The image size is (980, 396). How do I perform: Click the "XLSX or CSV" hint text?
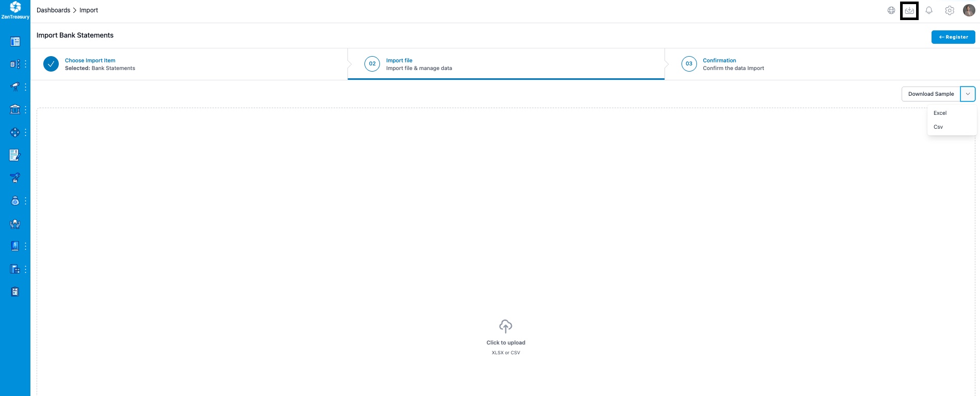(x=506, y=353)
